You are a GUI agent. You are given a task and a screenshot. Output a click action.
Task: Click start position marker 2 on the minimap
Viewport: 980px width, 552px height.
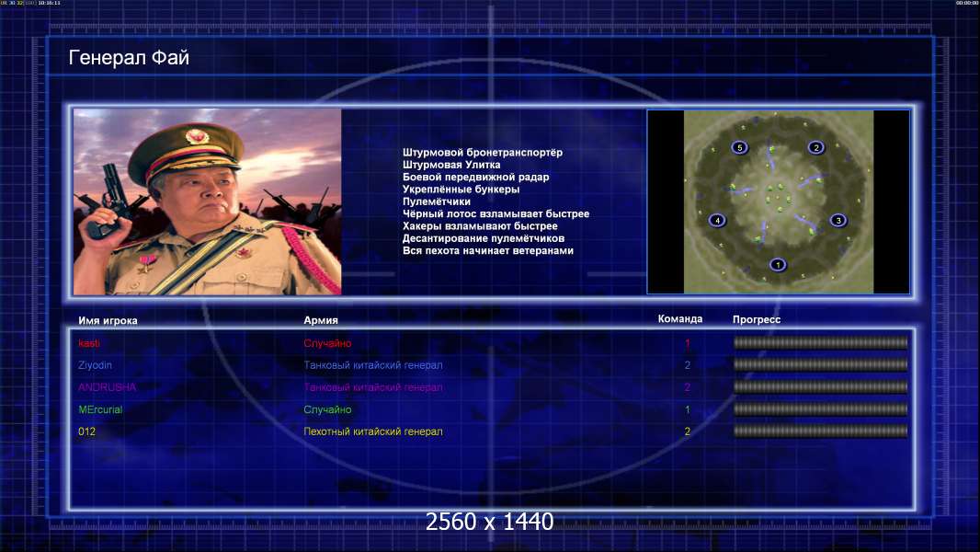click(815, 147)
